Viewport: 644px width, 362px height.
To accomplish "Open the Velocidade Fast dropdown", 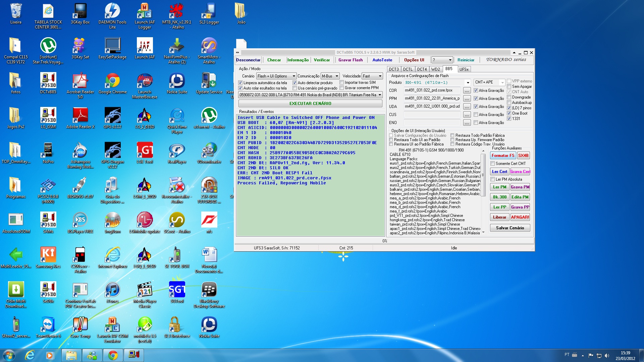I will point(372,76).
